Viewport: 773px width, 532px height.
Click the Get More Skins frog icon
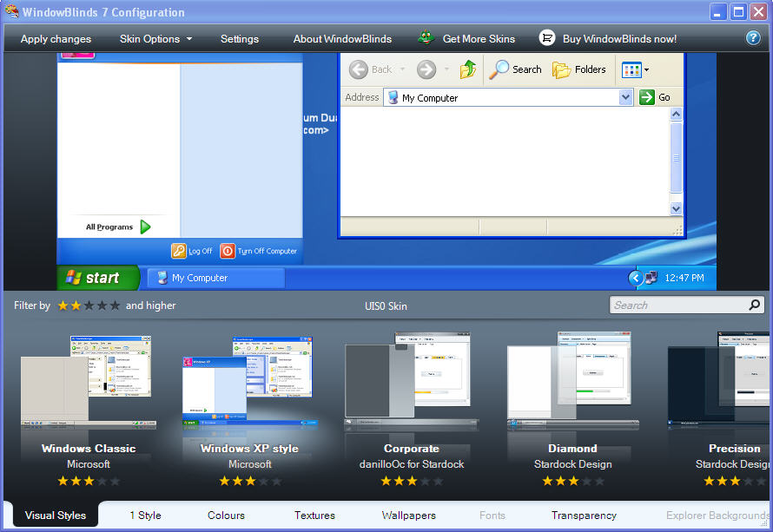(426, 37)
